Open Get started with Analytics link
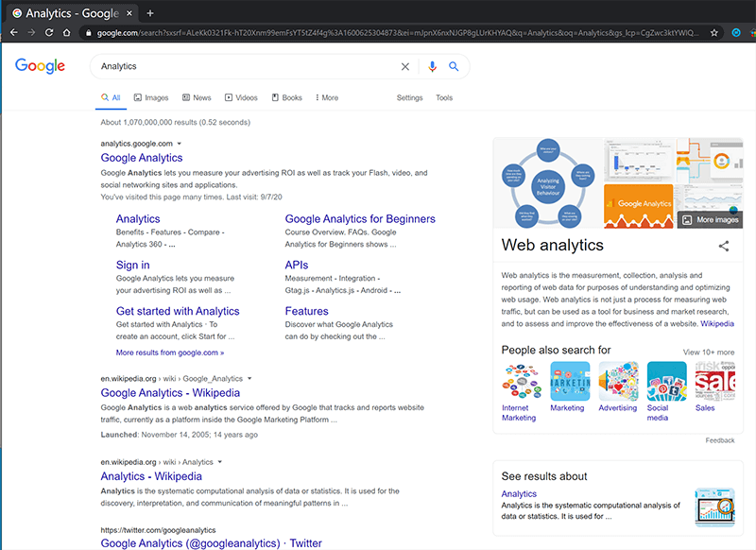Image resolution: width=756 pixels, height=550 pixels. pyautogui.click(x=178, y=312)
